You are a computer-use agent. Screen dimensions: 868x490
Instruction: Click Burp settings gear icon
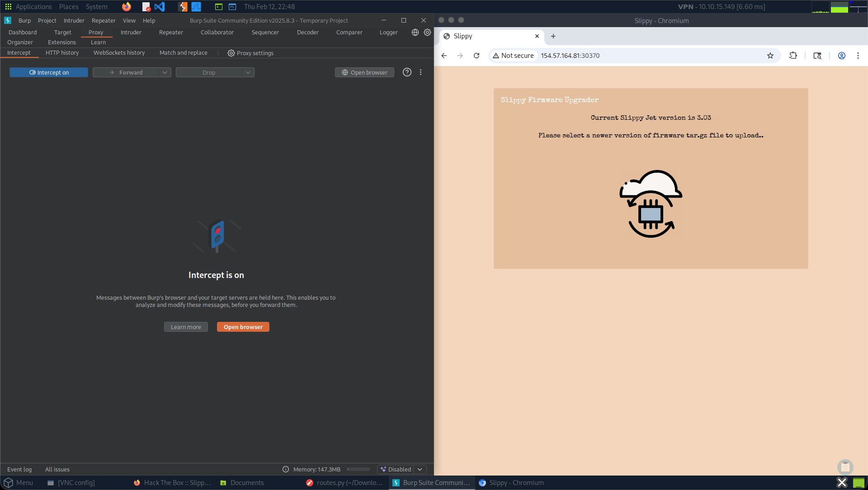click(x=427, y=33)
